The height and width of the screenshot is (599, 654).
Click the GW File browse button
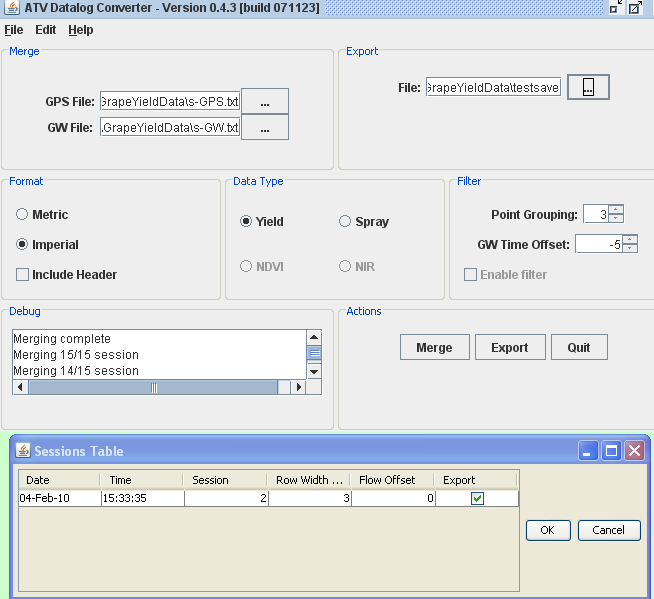tap(264, 128)
